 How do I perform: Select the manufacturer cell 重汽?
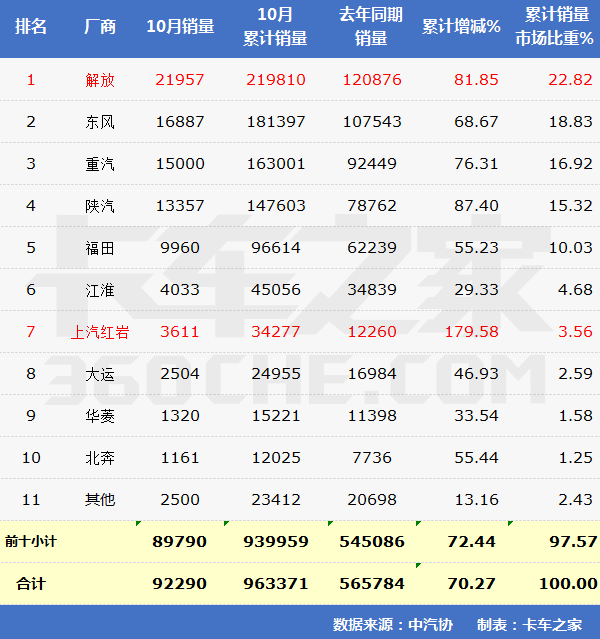click(100, 164)
